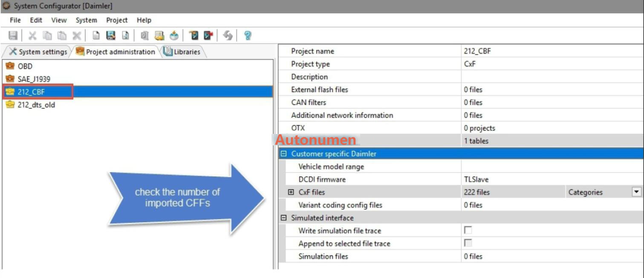Open the System menu
The width and height of the screenshot is (644, 278).
click(87, 20)
